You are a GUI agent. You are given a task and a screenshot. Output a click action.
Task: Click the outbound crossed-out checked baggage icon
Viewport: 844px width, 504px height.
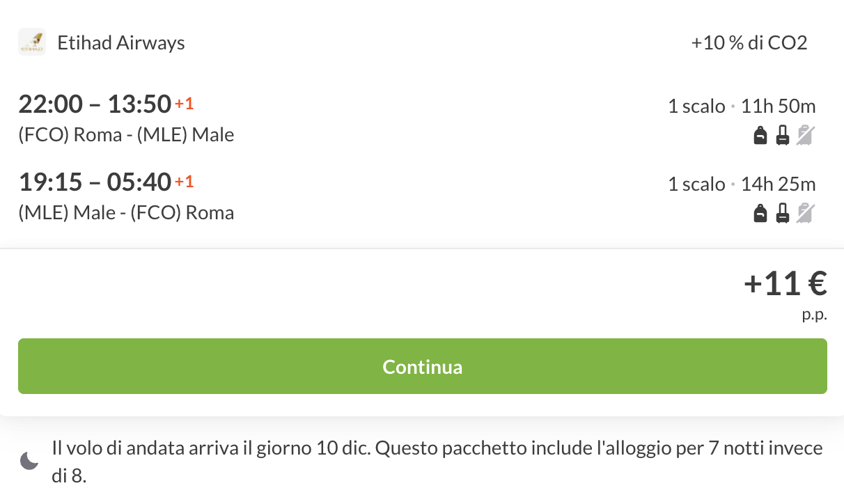pos(805,135)
